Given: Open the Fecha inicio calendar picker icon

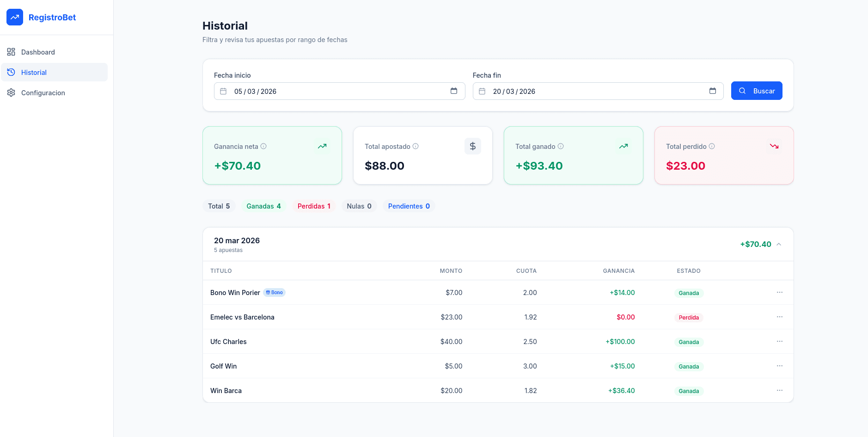Looking at the screenshot, I should point(454,91).
